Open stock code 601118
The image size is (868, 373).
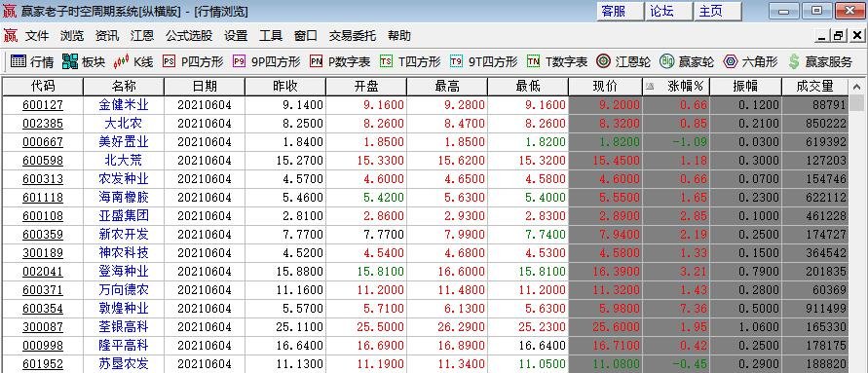pos(43,198)
